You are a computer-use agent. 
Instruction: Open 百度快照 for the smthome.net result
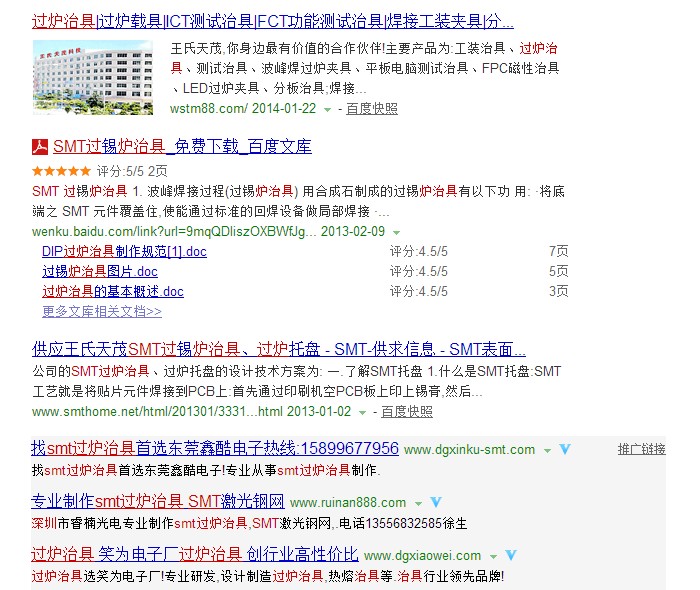pos(407,411)
